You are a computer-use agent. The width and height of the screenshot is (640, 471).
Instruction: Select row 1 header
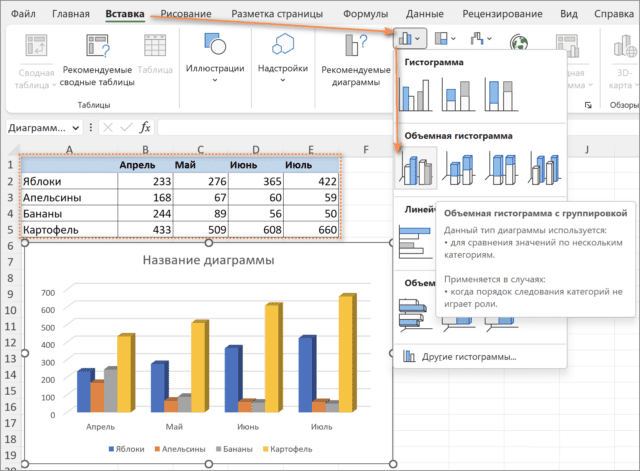click(x=10, y=165)
